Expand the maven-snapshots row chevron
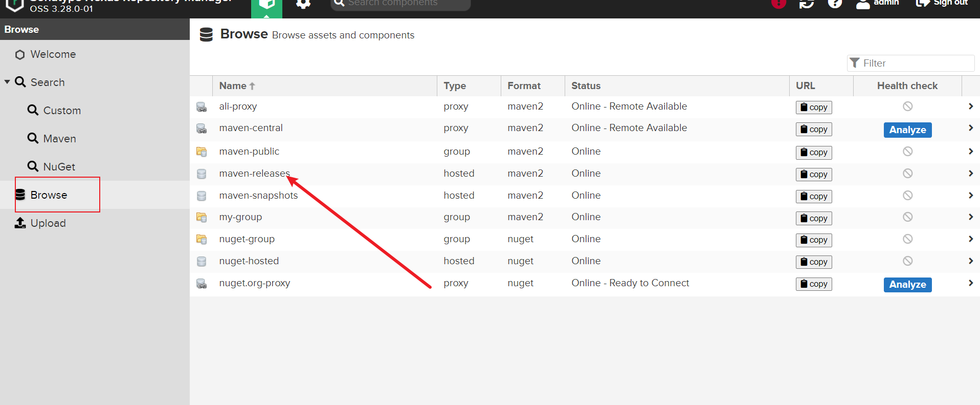The width and height of the screenshot is (980, 405). click(x=970, y=196)
